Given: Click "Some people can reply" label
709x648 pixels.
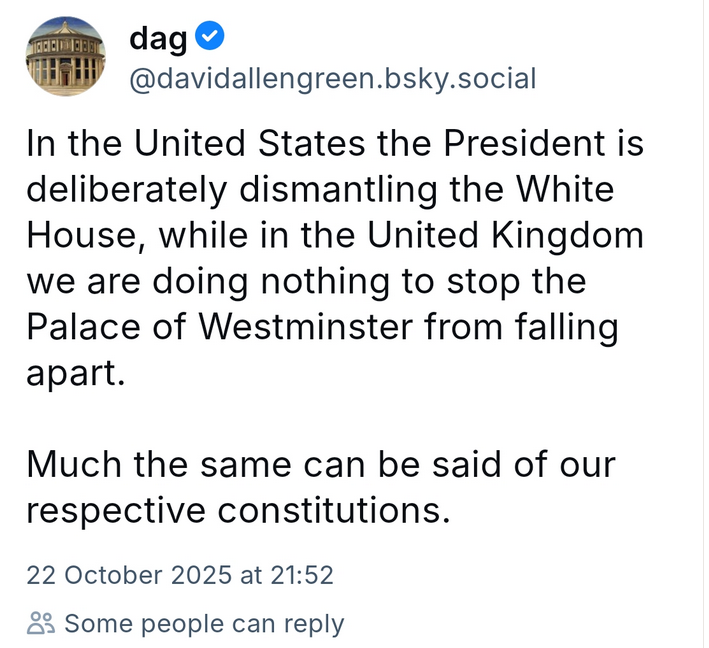Looking at the screenshot, I should [x=204, y=624].
